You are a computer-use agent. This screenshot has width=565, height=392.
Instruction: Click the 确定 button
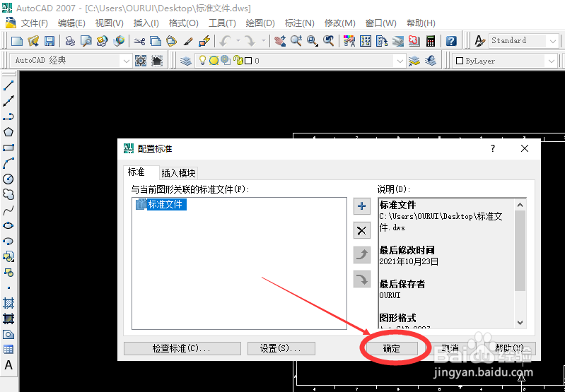pyautogui.click(x=391, y=348)
